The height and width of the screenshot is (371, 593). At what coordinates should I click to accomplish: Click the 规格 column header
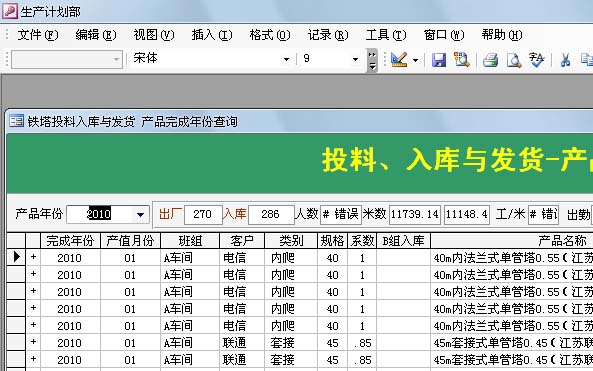pyautogui.click(x=332, y=241)
